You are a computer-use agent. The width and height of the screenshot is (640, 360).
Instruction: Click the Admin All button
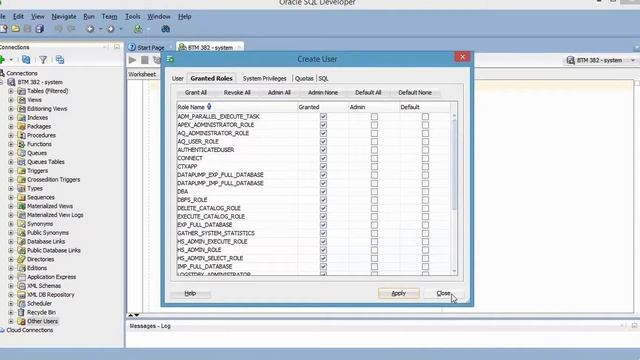[x=279, y=93]
